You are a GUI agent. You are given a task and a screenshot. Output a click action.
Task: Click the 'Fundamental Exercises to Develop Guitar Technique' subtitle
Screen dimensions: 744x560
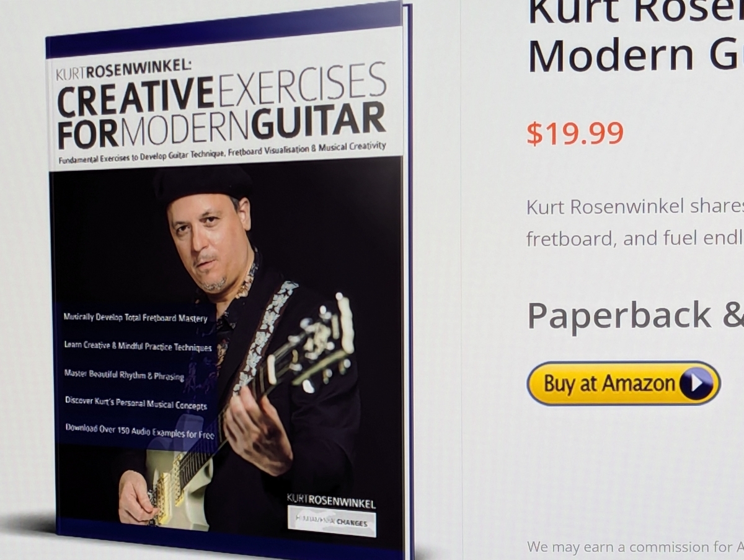[222, 153]
